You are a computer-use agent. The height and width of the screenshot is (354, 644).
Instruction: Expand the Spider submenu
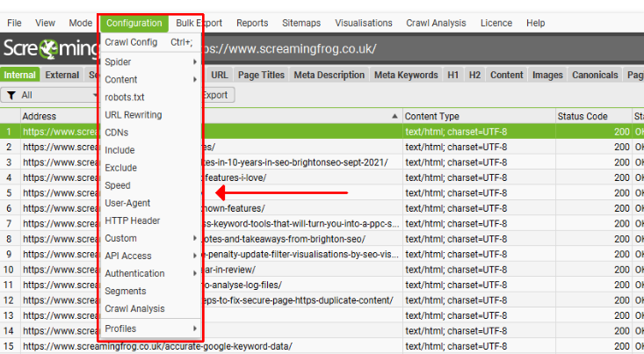(150, 62)
